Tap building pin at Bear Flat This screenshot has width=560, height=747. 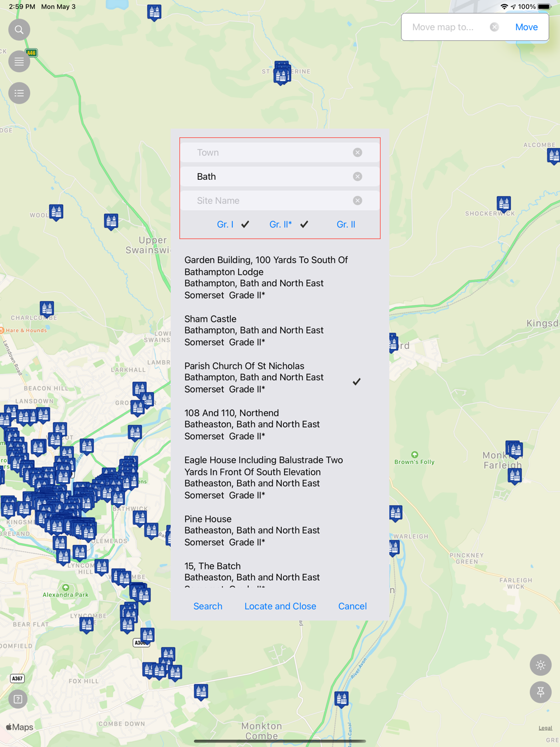coord(86,625)
